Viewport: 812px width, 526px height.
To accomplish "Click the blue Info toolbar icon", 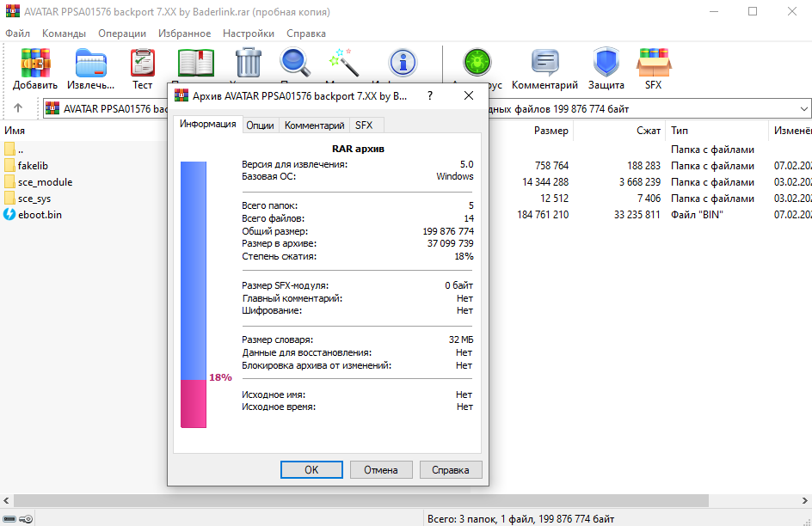I will click(403, 63).
